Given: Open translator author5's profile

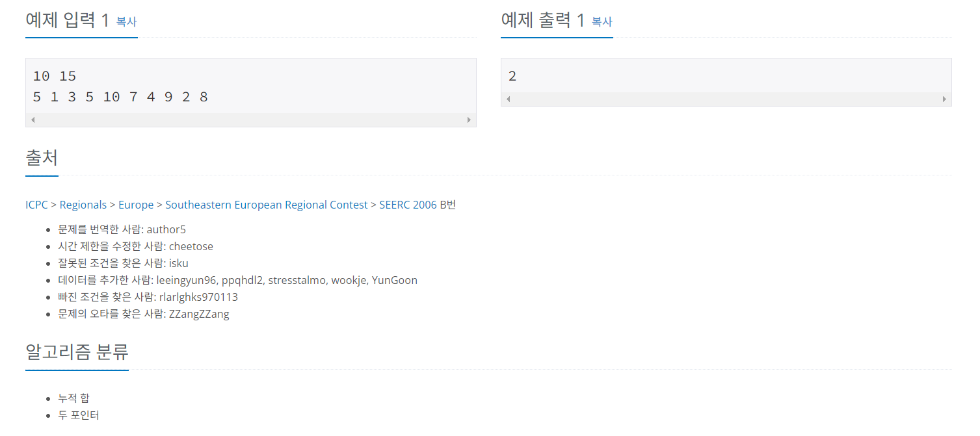Looking at the screenshot, I should [166, 229].
